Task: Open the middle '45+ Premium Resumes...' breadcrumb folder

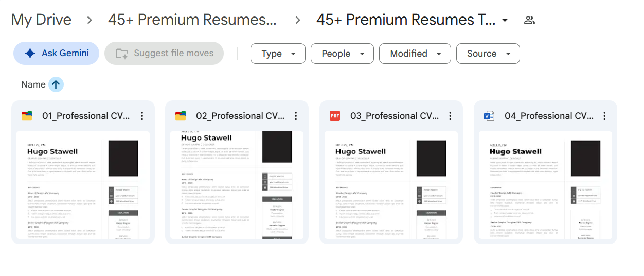Action: click(x=192, y=20)
